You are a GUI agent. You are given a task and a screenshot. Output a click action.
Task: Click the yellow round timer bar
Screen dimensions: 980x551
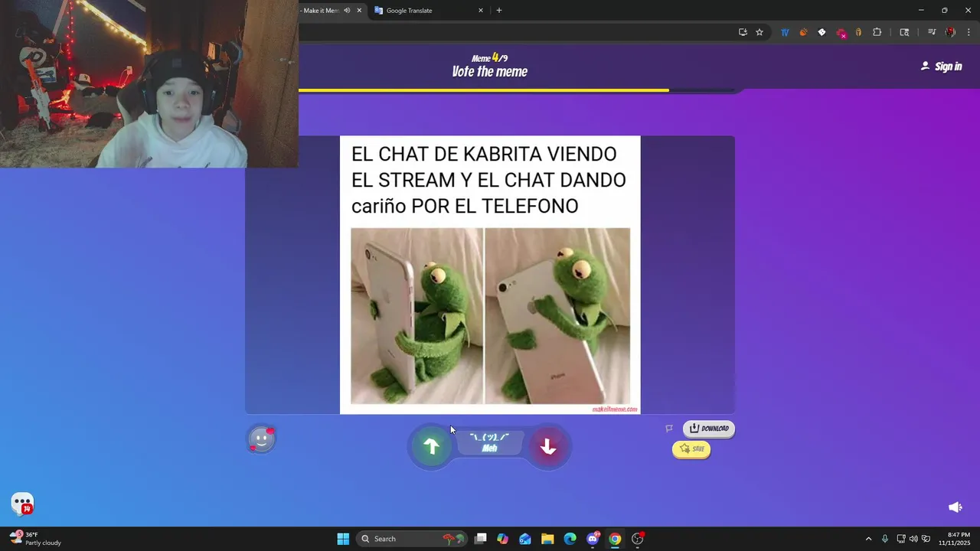pos(483,90)
